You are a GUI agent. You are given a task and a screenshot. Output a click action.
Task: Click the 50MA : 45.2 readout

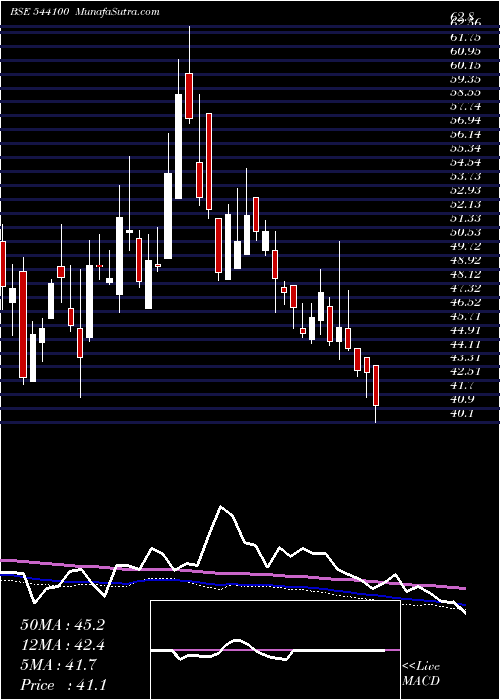(62, 625)
